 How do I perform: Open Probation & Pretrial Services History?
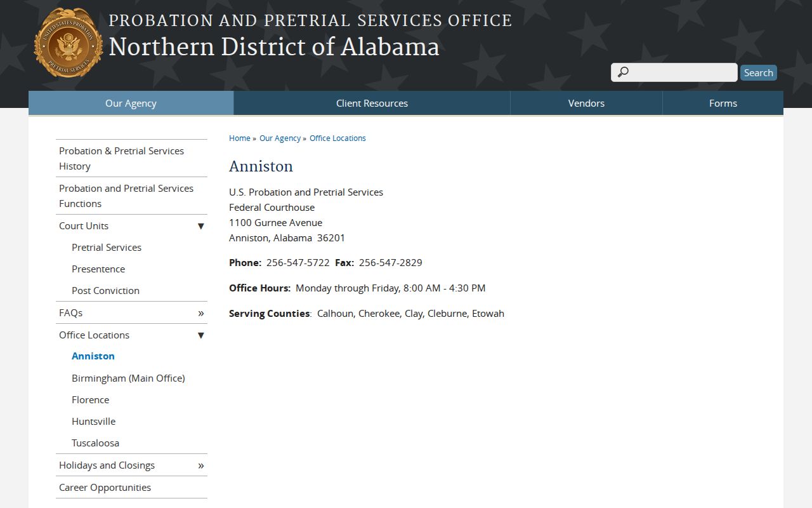(x=131, y=158)
